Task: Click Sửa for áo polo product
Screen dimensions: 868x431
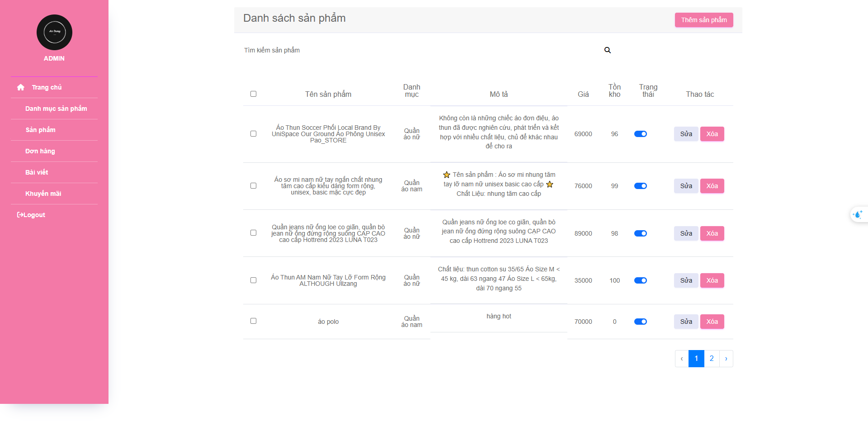Action: coord(686,322)
